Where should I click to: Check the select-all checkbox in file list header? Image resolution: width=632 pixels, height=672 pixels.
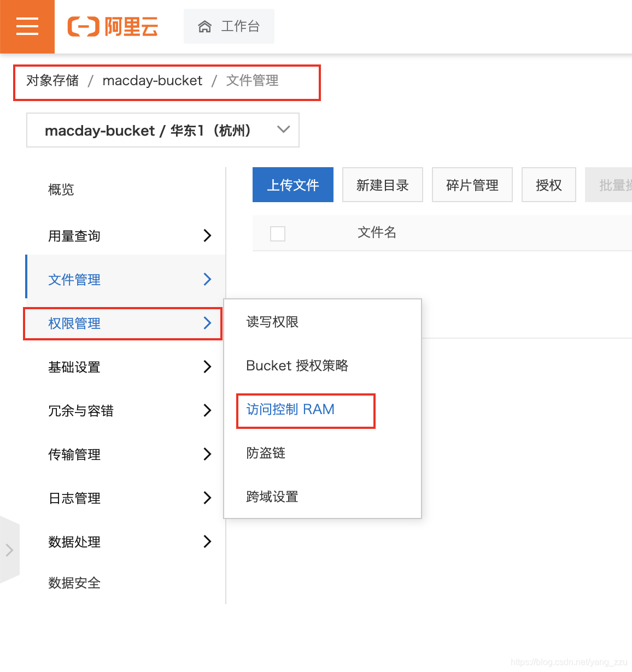point(278,233)
